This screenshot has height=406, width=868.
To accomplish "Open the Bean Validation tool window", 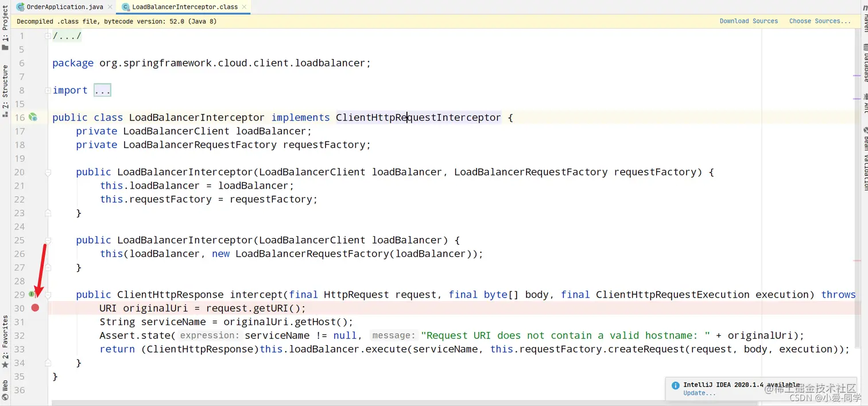I will [x=866, y=159].
